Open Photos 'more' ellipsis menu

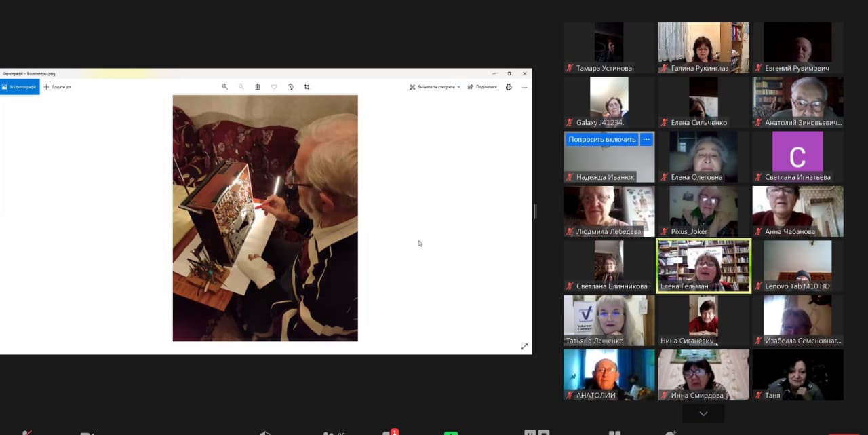[524, 87]
